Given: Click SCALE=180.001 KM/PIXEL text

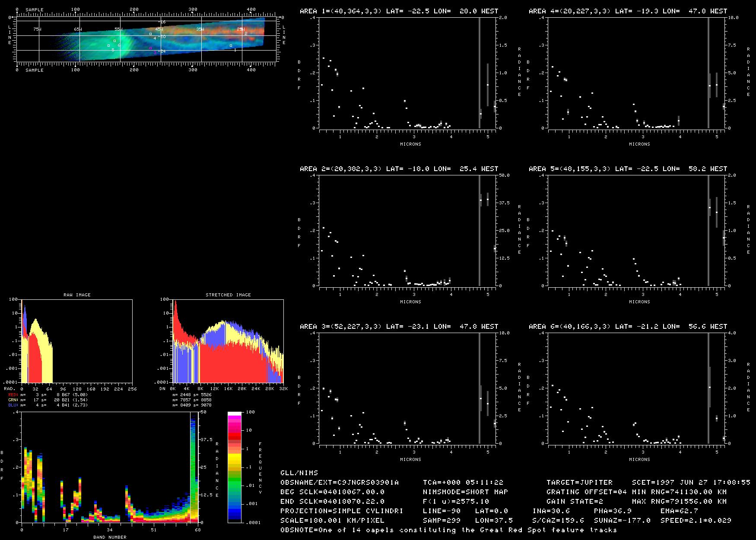Looking at the screenshot, I should [x=332, y=521].
